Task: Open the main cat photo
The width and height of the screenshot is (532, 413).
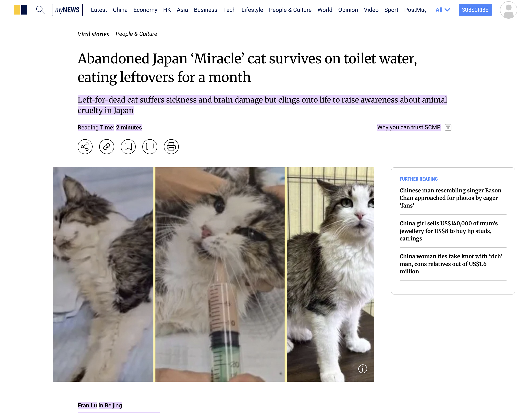Action: (x=213, y=274)
